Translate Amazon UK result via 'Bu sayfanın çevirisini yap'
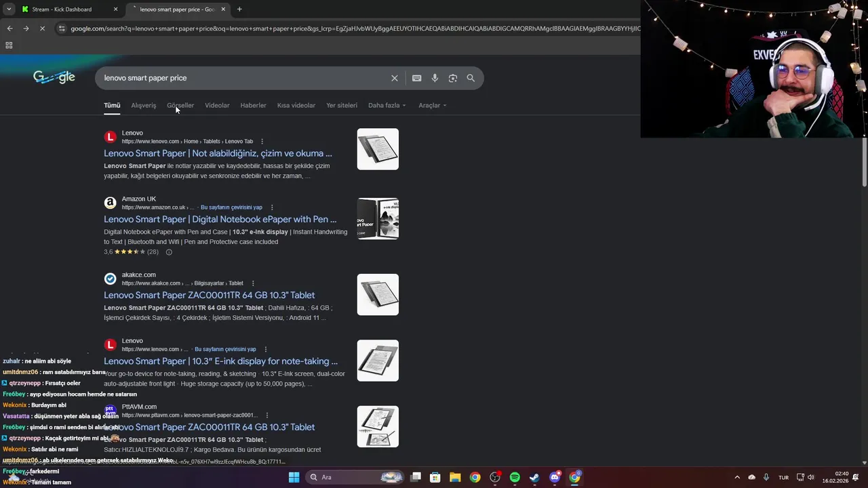This screenshot has height=488, width=868. click(231, 207)
